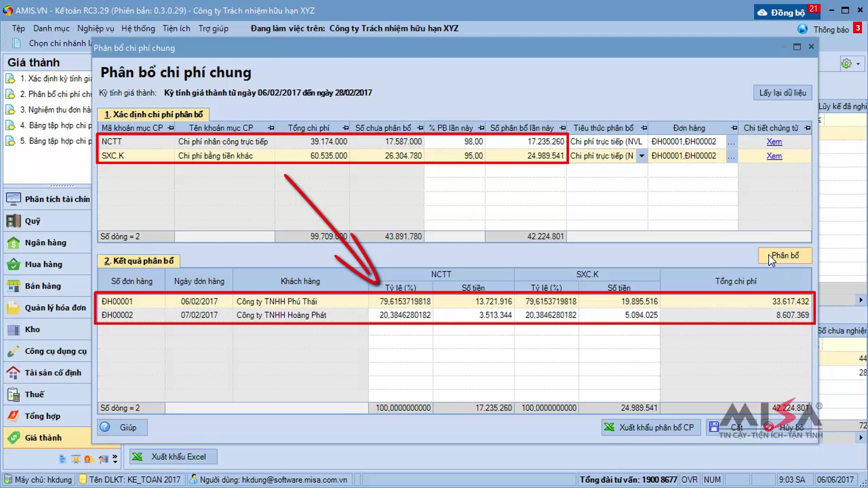Click the blue help icon beside Giúp
The height and width of the screenshot is (488, 868).
pyautogui.click(x=105, y=427)
